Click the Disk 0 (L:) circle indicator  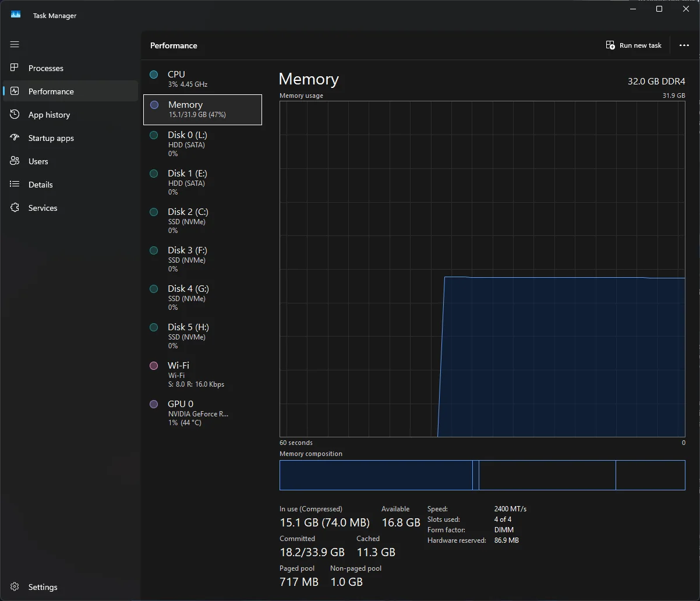pyautogui.click(x=154, y=135)
